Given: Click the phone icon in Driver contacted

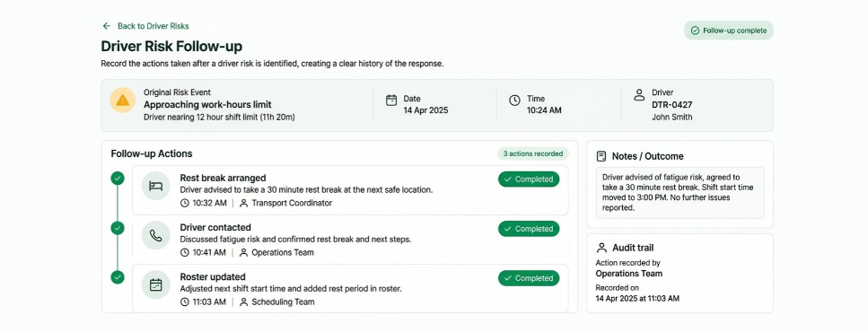Looking at the screenshot, I should tap(155, 236).
